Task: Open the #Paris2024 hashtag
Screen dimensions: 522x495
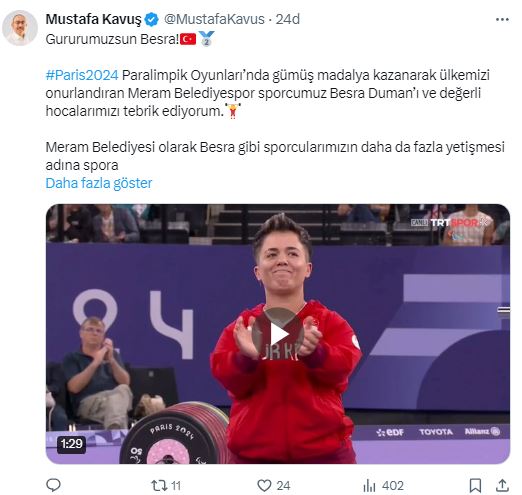Action: point(82,75)
